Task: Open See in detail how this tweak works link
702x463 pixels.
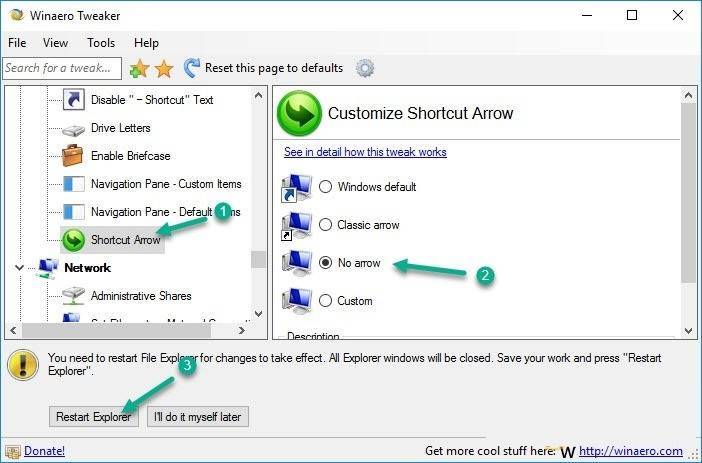Action: pos(365,152)
